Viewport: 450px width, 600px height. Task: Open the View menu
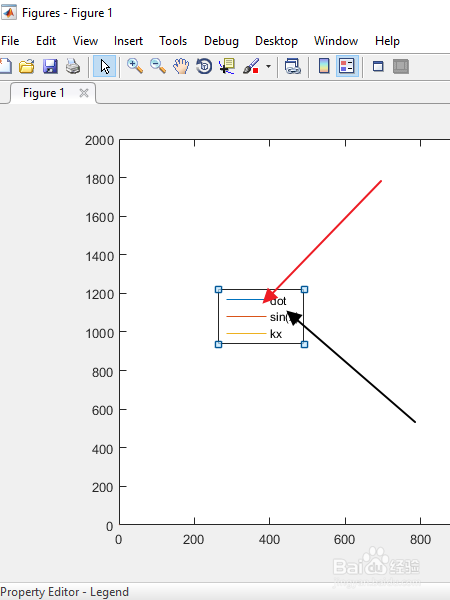85,41
